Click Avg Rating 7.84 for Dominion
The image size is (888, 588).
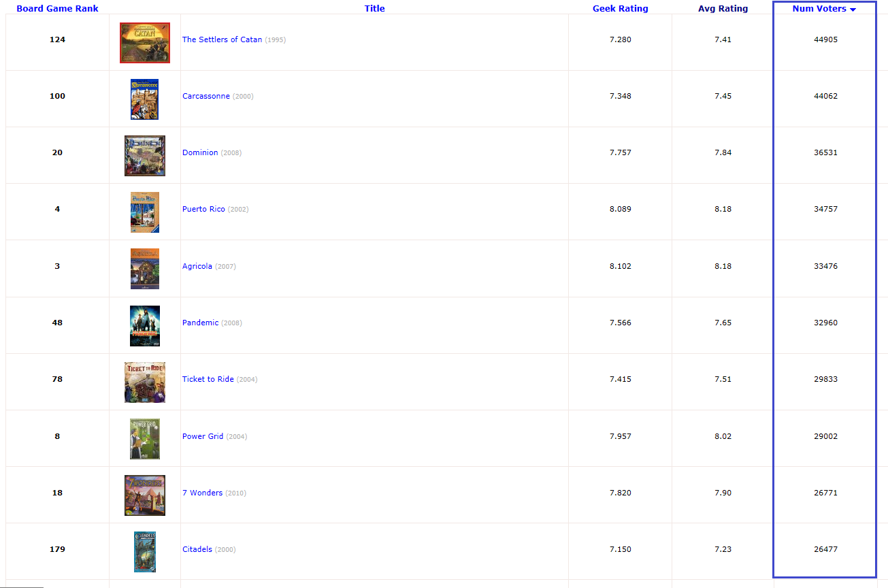[723, 152]
